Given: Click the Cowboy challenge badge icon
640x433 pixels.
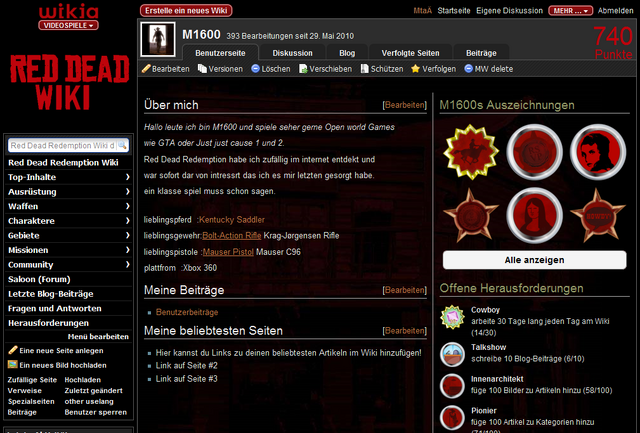Looking at the screenshot, I should (x=452, y=317).
